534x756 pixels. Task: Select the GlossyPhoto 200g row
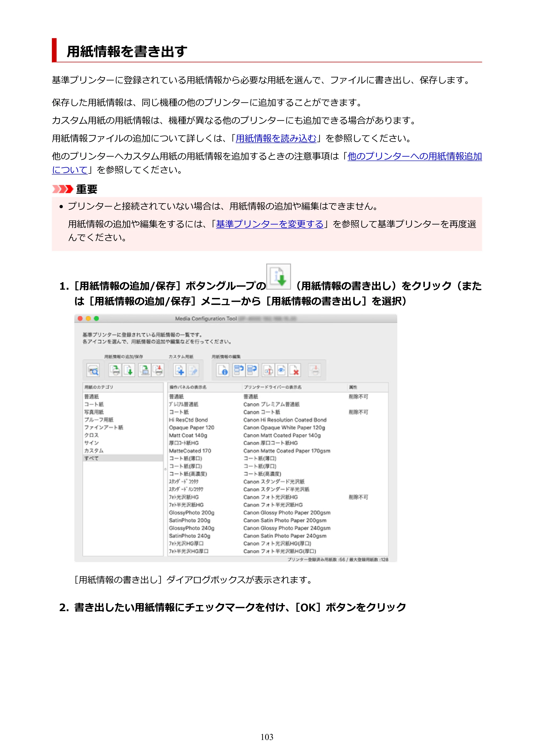tap(278, 513)
